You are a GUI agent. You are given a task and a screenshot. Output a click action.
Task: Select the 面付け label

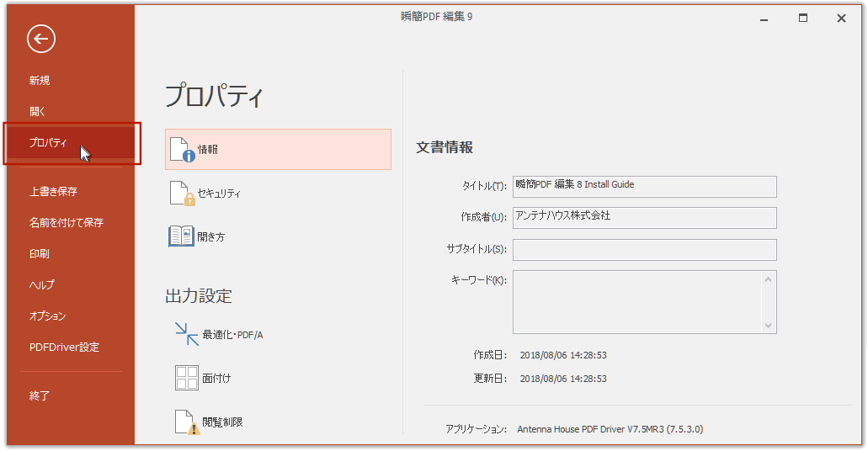216,379
